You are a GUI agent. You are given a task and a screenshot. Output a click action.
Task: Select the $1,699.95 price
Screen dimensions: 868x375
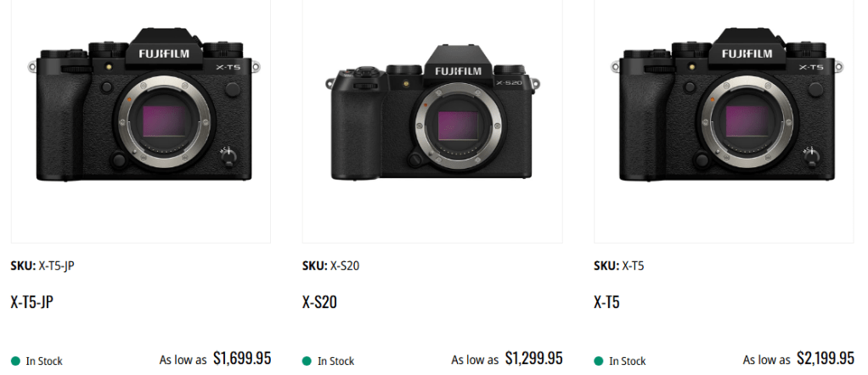coord(242,359)
